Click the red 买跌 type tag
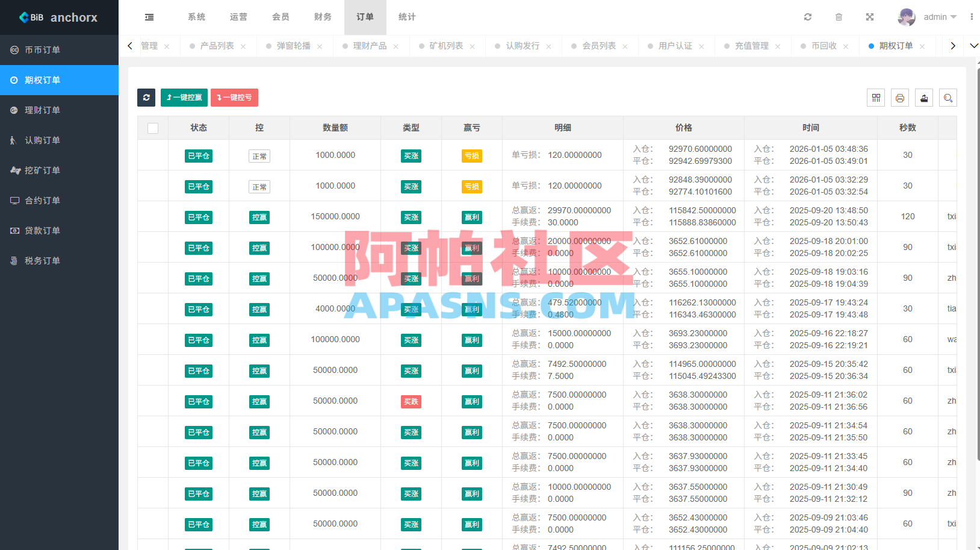 click(411, 402)
